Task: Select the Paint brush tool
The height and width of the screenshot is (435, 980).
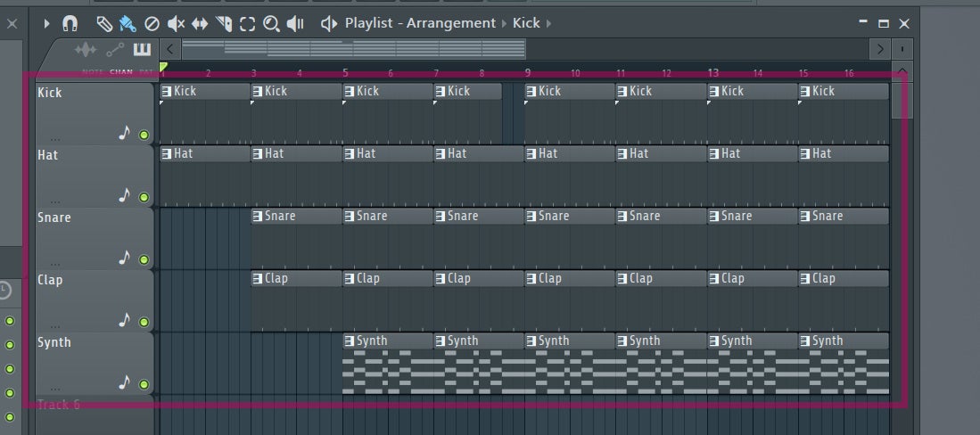Action: point(128,24)
